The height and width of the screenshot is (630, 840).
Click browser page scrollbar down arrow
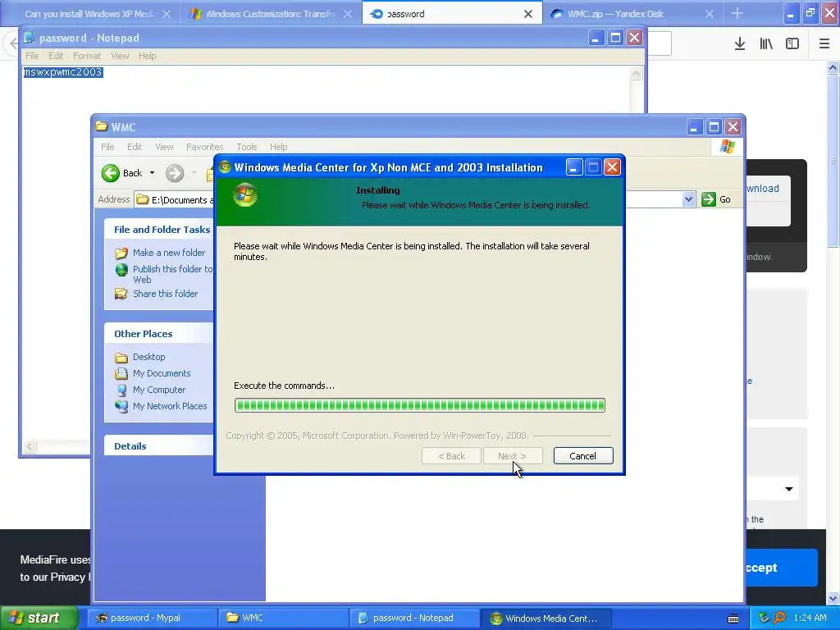point(833,598)
